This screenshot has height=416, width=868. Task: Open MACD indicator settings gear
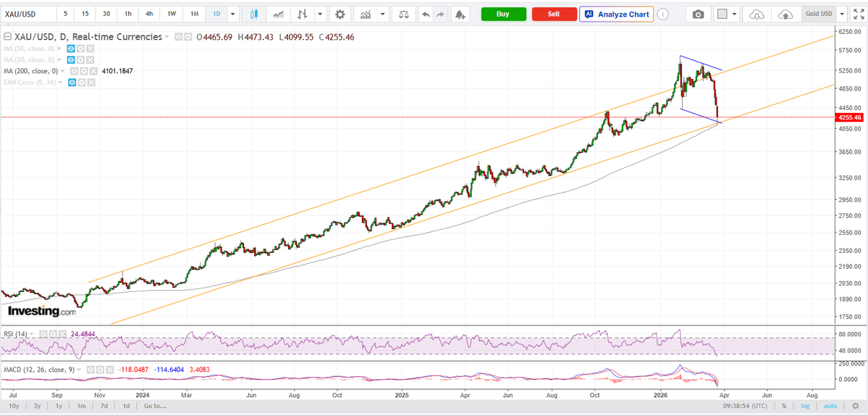point(100,370)
